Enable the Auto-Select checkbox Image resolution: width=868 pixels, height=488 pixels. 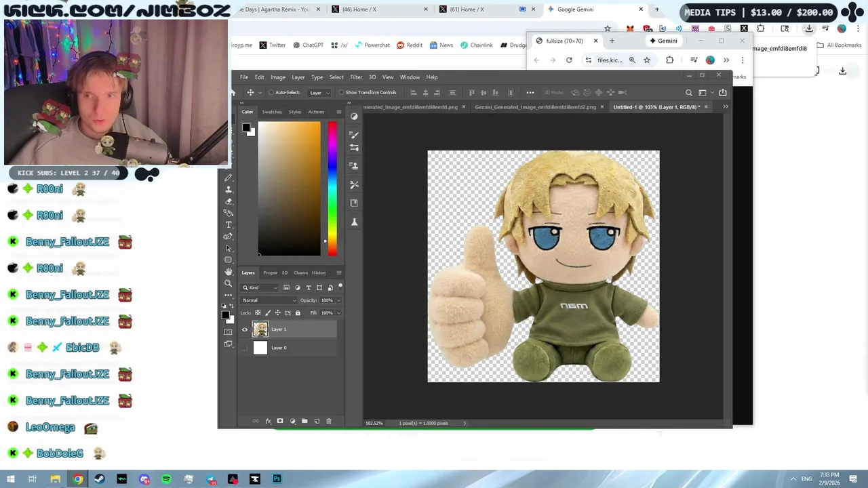(271, 92)
